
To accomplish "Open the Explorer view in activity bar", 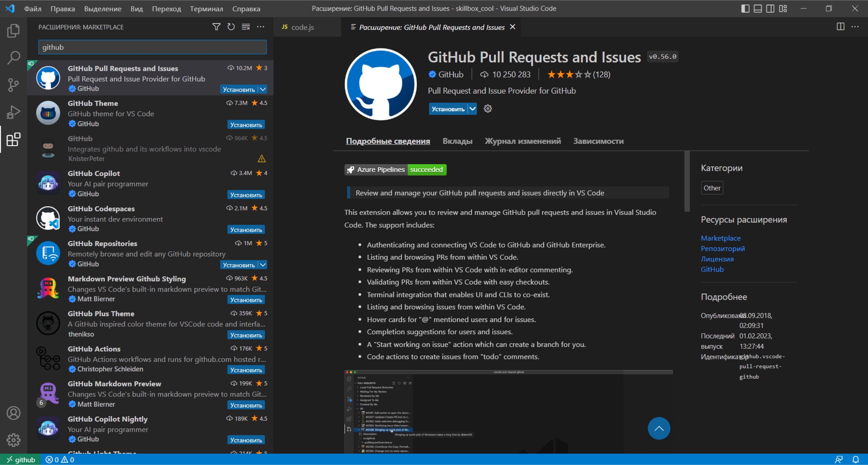I will click(13, 31).
